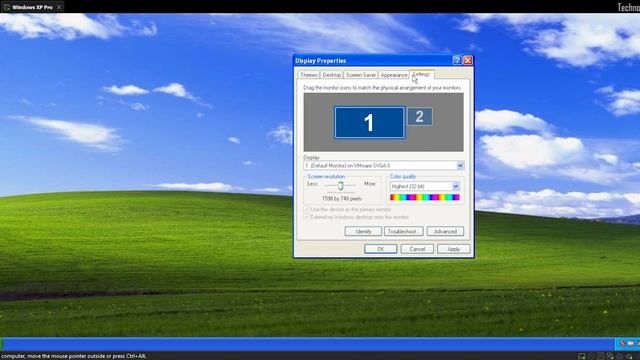Click the VMware hard disk status icon
Image resolution: width=640 pixels, height=360 pixels.
point(582,356)
